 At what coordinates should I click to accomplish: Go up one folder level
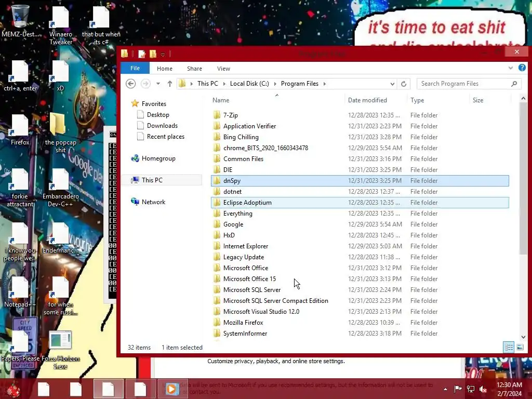tap(170, 84)
